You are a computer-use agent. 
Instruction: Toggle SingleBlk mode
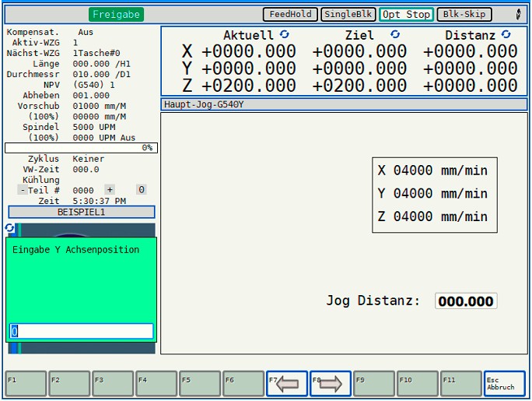(x=348, y=14)
